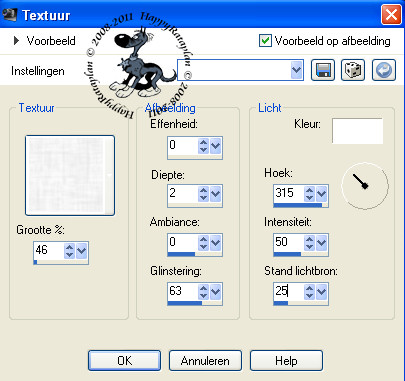Open Intensiteit slider dropdown arrow
This screenshot has height=381, width=405.
pos(322,243)
